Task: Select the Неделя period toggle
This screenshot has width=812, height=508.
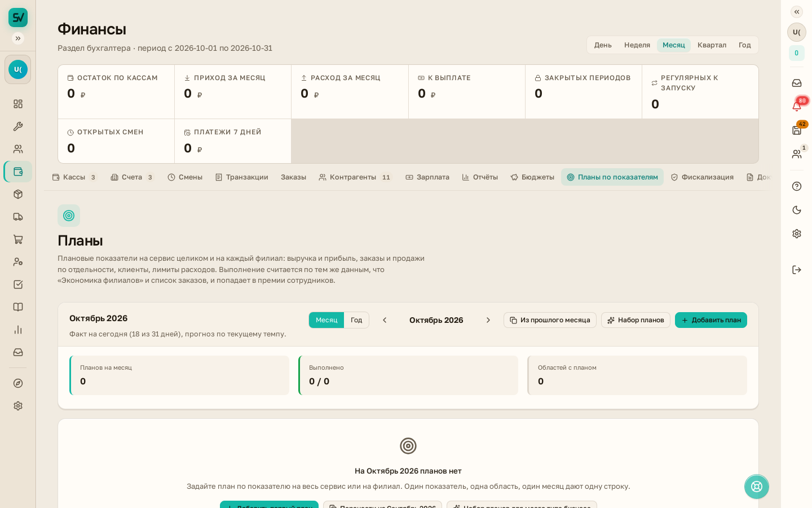Action: [x=637, y=45]
